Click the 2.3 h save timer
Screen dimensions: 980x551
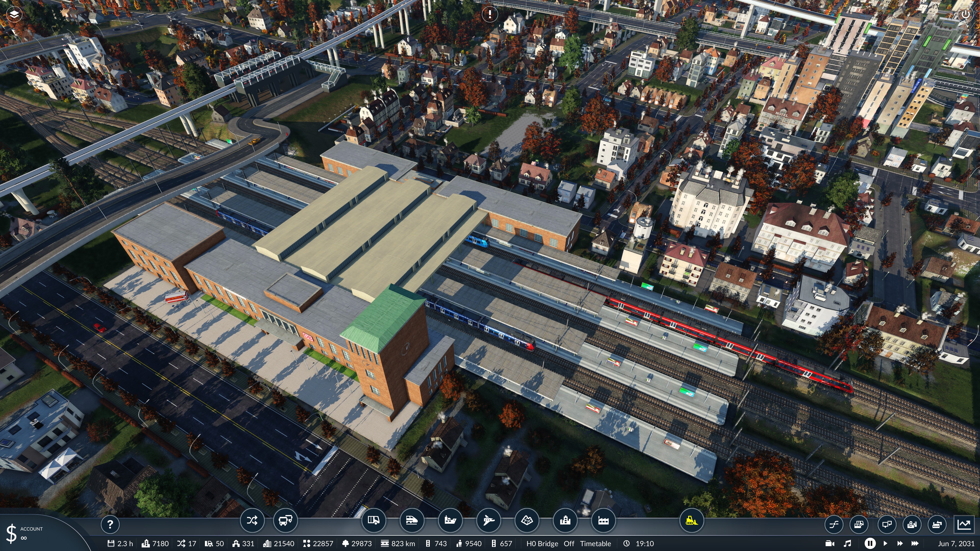point(120,543)
